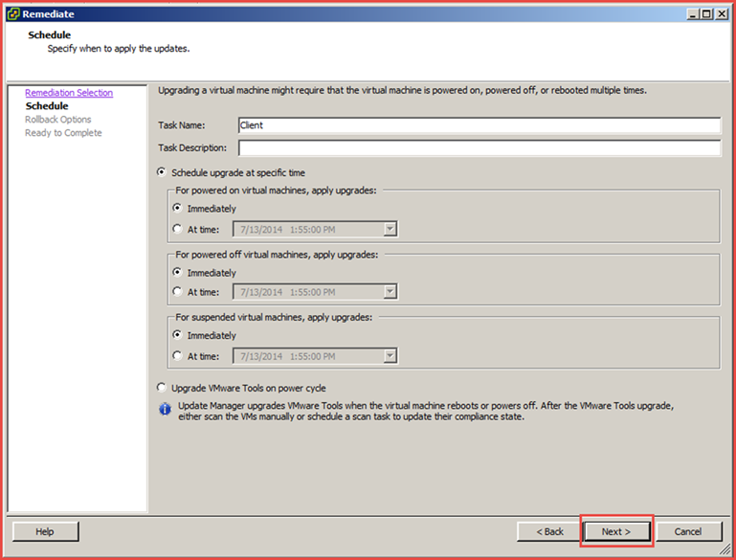Screen dimensions: 736x560
Task: Click the Back button
Action: (x=549, y=531)
